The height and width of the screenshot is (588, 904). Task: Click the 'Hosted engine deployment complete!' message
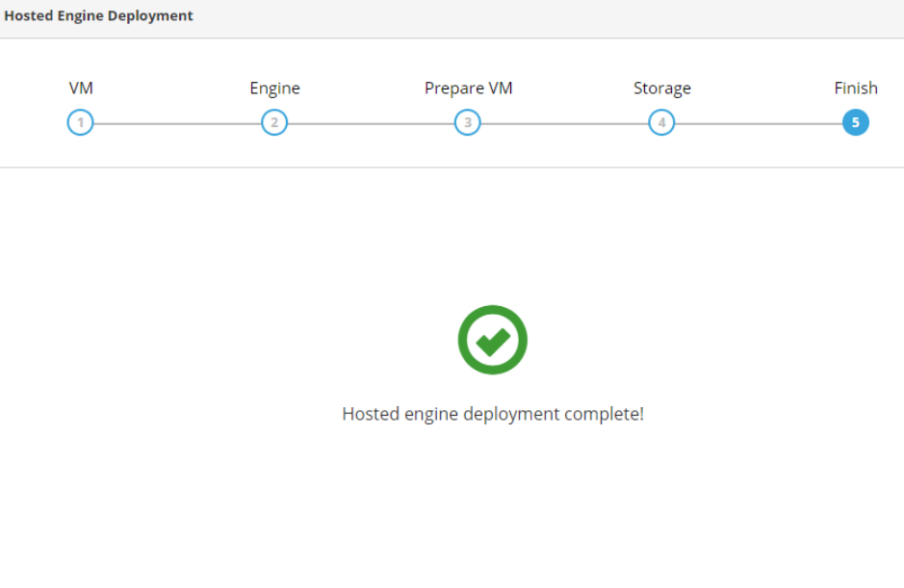pos(492,415)
